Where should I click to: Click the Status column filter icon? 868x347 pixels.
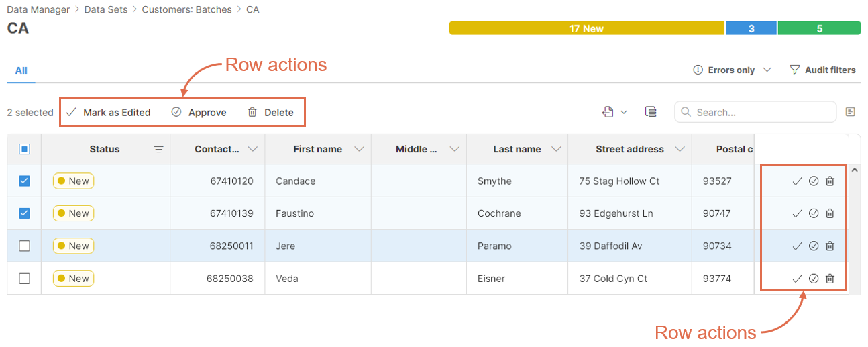click(158, 150)
